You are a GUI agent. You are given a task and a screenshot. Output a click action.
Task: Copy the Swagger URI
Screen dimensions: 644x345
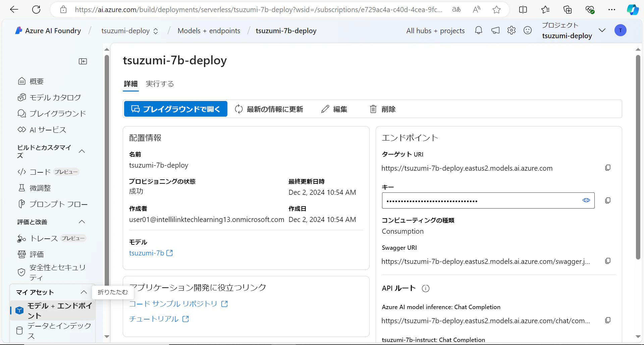point(608,261)
